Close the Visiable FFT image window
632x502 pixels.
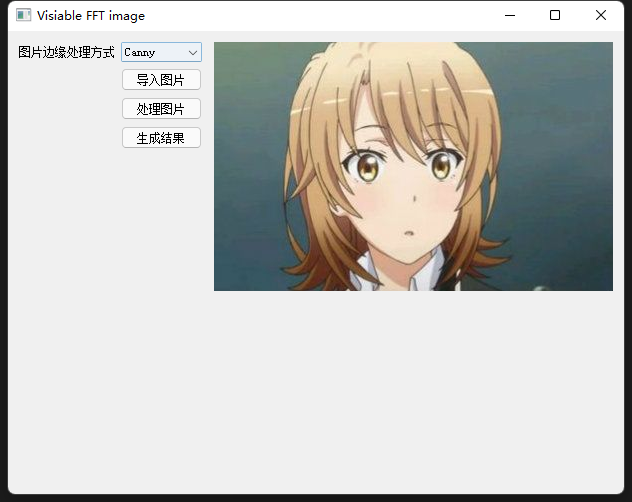pyautogui.click(x=601, y=15)
